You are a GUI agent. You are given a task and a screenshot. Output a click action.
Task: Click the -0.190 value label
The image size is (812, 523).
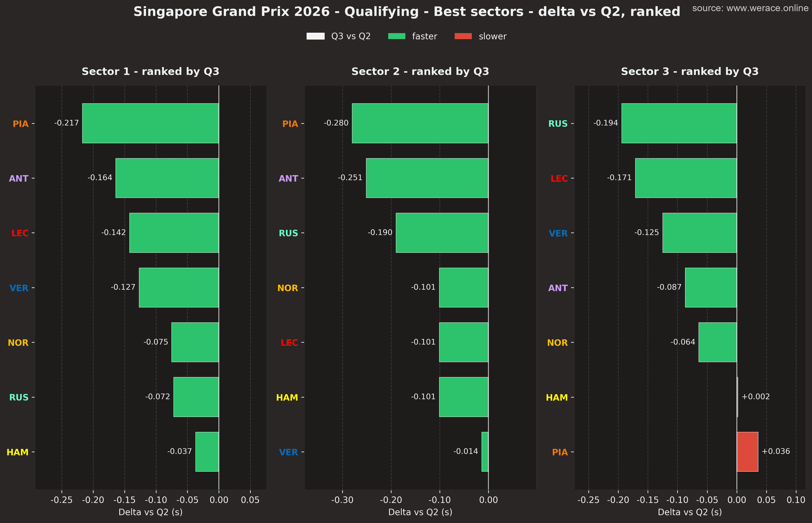click(x=380, y=233)
